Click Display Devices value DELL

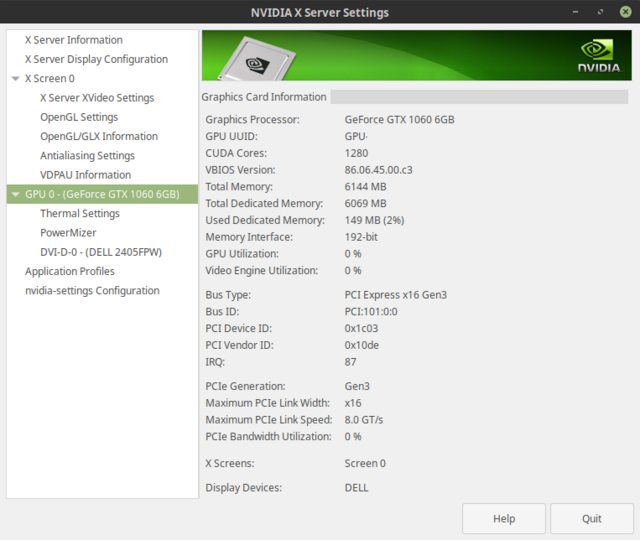(356, 488)
